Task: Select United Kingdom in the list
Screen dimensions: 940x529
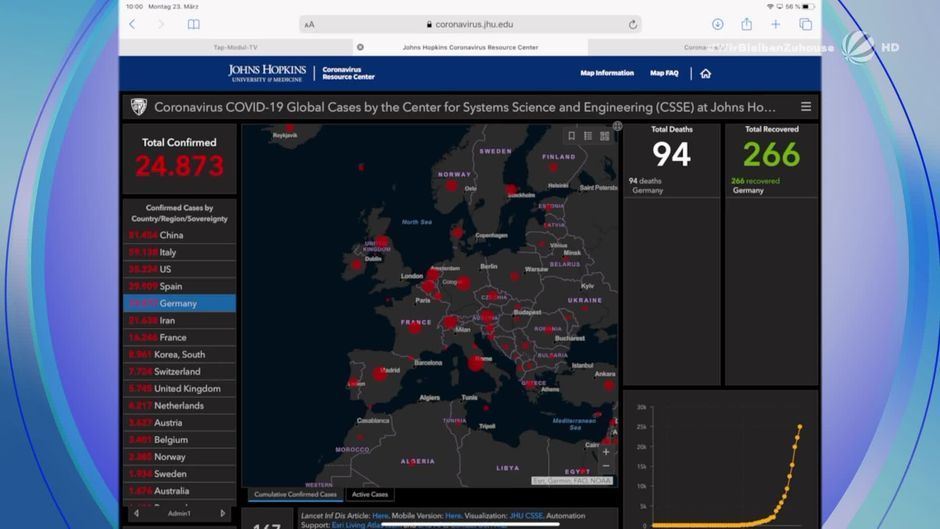Action: pos(179,389)
